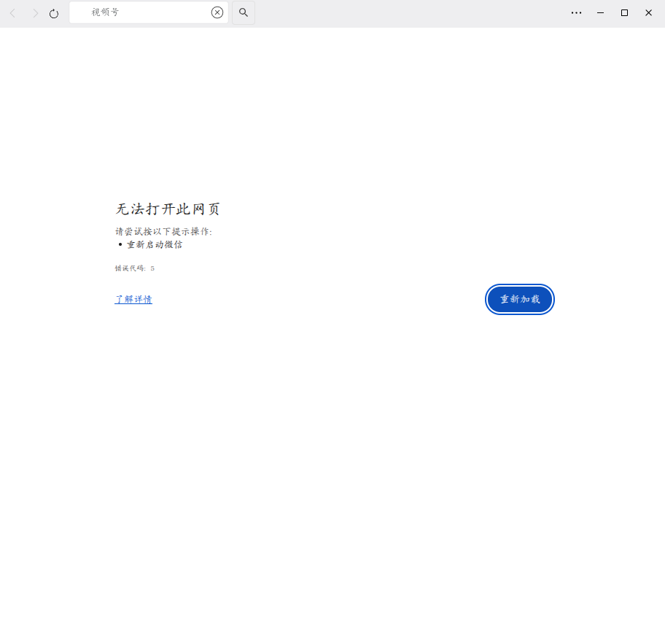Click the forward navigation arrow
Screen dimensions: 665x644
pyautogui.click(x=35, y=14)
